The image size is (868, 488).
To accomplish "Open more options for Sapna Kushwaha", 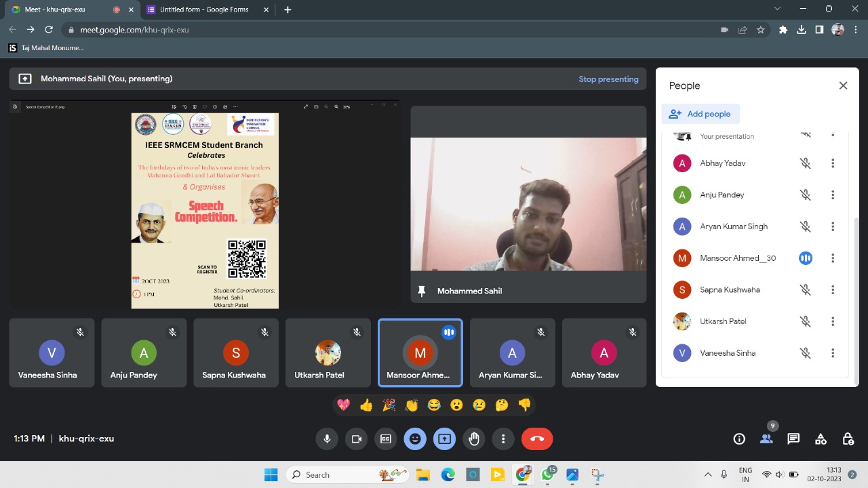I will 833,290.
